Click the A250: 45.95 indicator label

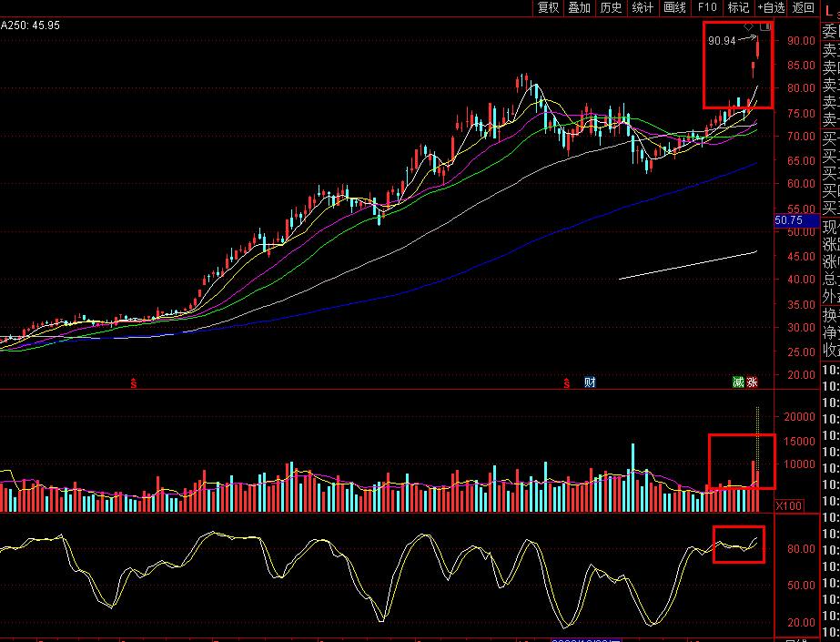[30, 25]
